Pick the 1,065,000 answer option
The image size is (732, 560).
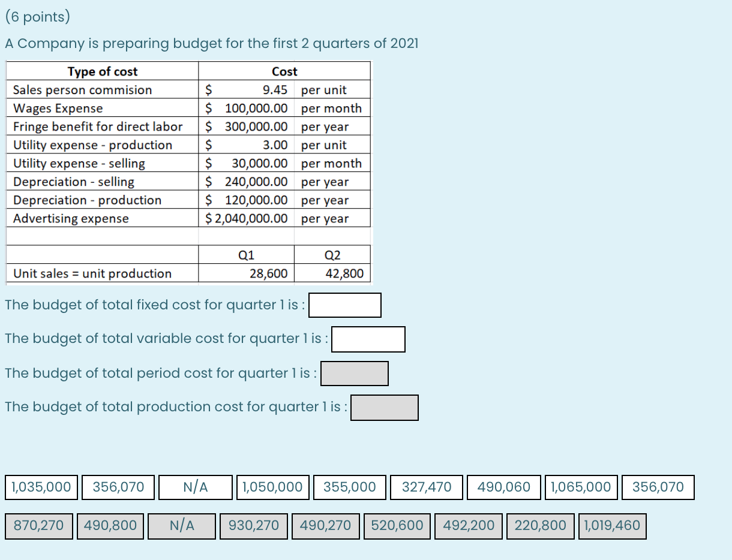point(581,487)
